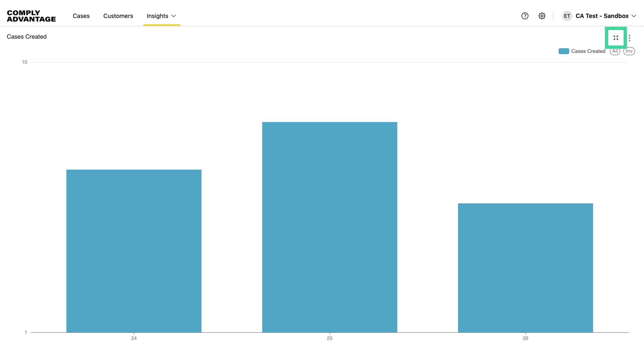Viewport: 644px width, 362px height.
Task: Click the blue Cases Created legend swatch
Action: click(563, 51)
